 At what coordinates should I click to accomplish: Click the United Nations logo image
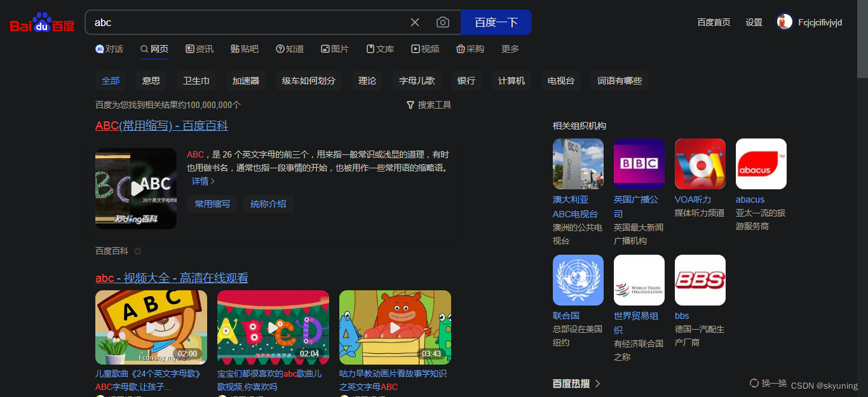578,280
